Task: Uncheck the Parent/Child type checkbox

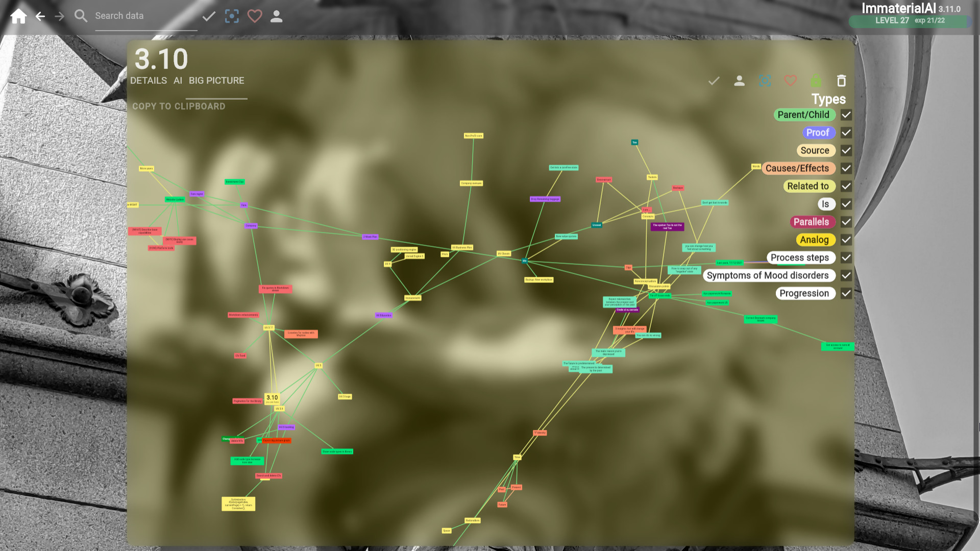Action: click(x=846, y=115)
